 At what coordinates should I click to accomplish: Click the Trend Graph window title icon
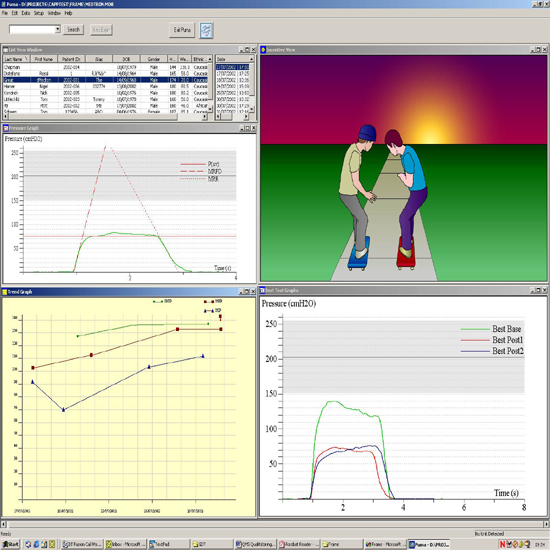tap(5, 292)
